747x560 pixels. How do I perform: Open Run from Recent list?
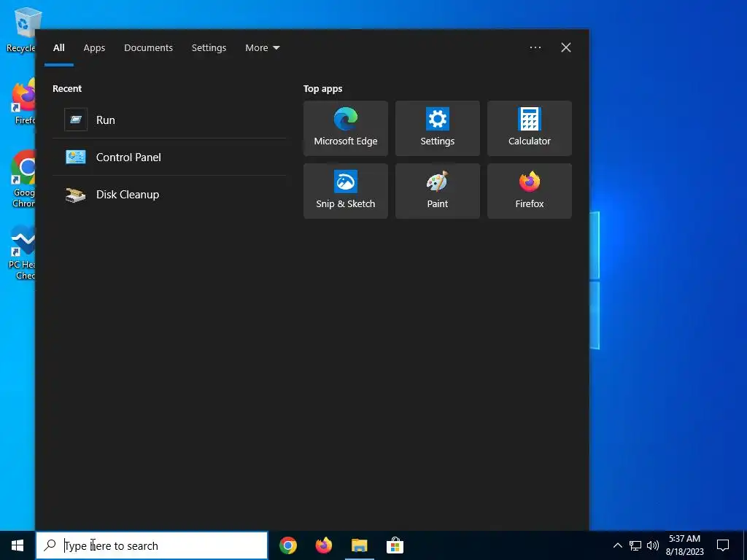tap(169, 120)
